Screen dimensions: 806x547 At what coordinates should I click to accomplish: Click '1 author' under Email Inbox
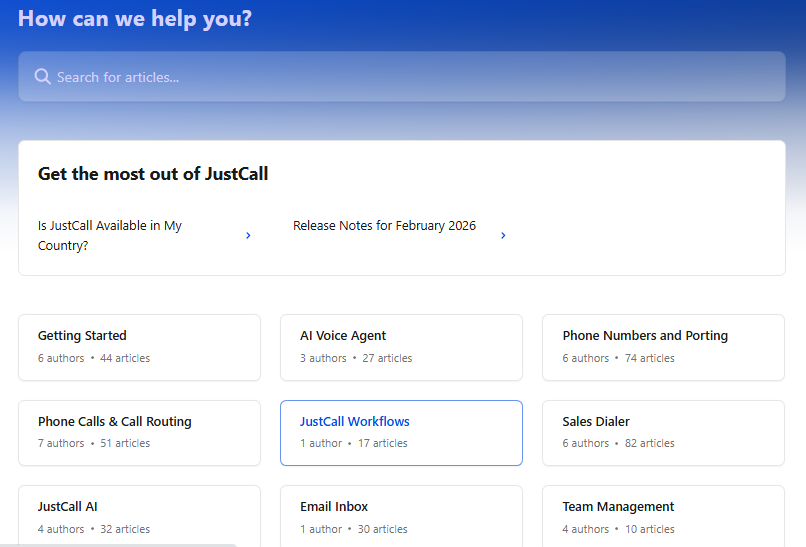(321, 529)
